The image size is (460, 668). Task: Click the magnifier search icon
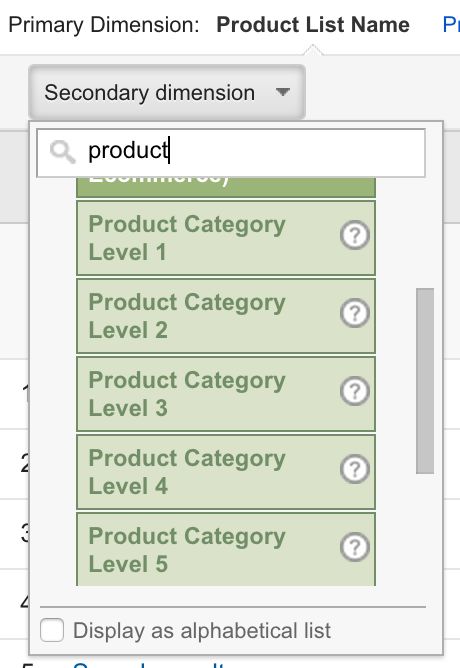63,152
